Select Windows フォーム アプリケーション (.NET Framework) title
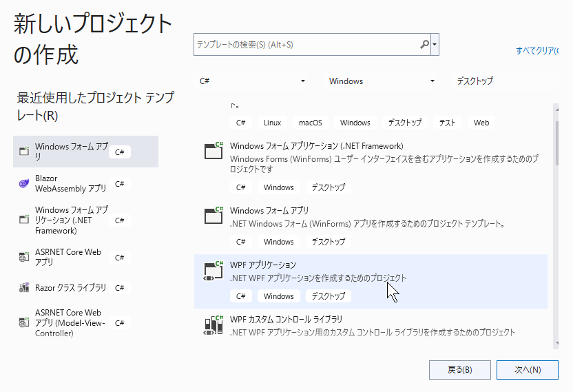Screen dimensions: 573x392 point(317,146)
